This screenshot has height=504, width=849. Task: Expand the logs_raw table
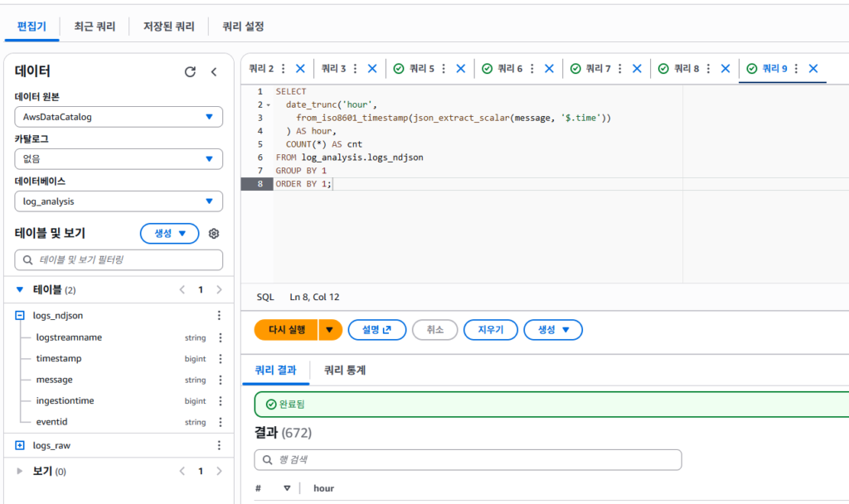click(21, 445)
